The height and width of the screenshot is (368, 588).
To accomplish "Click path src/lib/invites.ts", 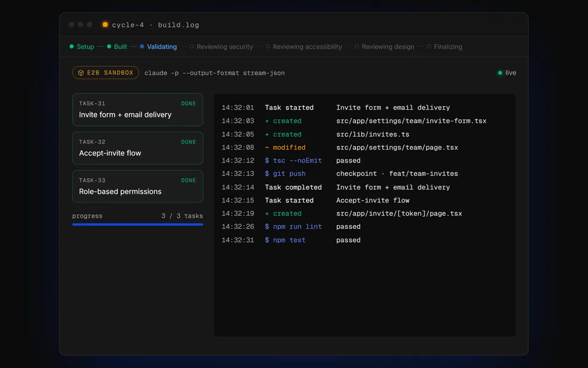I will point(372,134).
